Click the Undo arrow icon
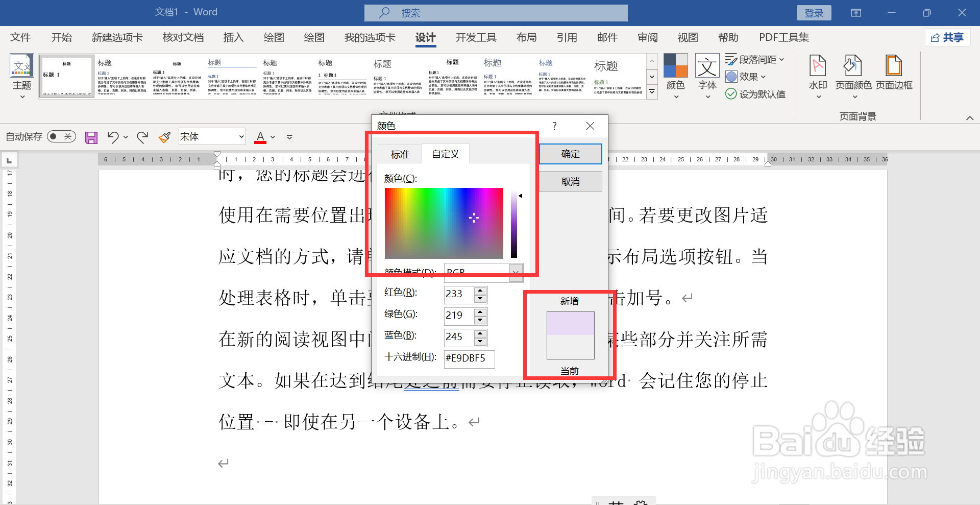This screenshot has width=980, height=505. 112,137
